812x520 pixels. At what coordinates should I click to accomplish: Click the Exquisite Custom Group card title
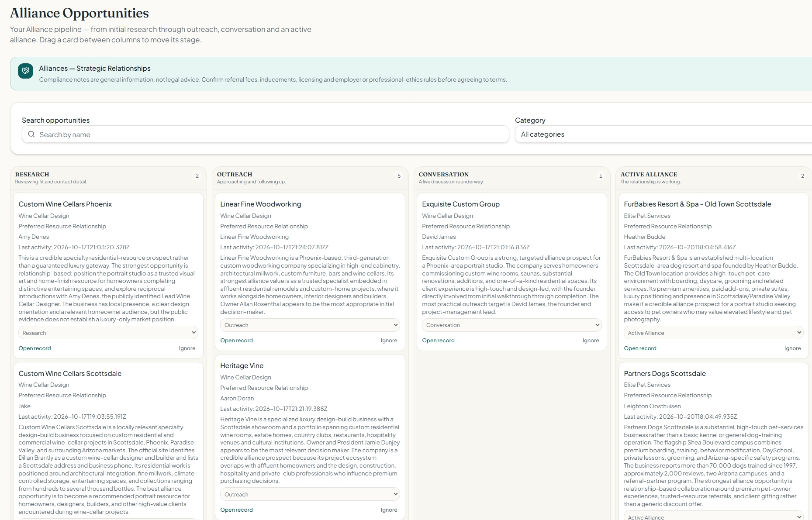pos(461,204)
